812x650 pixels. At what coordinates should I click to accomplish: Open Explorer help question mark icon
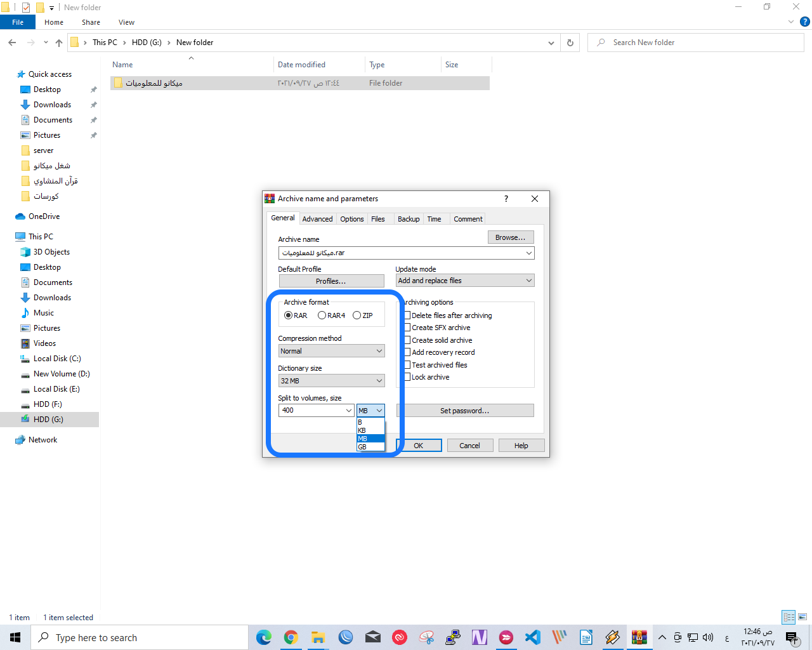click(x=805, y=22)
